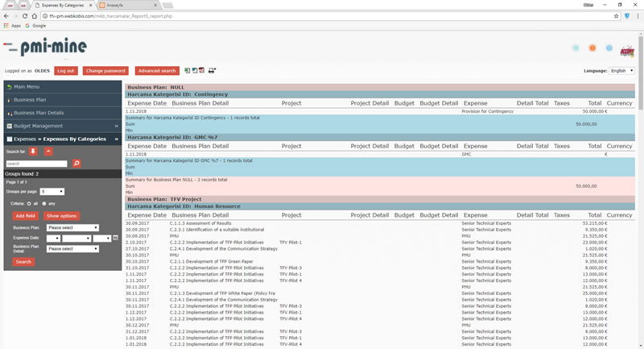Click the red pin search panel icon

(33, 152)
